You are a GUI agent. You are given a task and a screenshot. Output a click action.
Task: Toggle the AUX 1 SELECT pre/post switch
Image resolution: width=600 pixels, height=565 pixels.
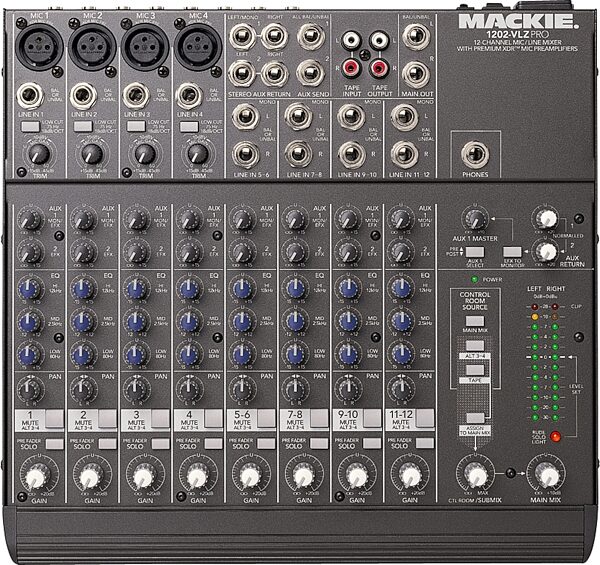pos(475,252)
